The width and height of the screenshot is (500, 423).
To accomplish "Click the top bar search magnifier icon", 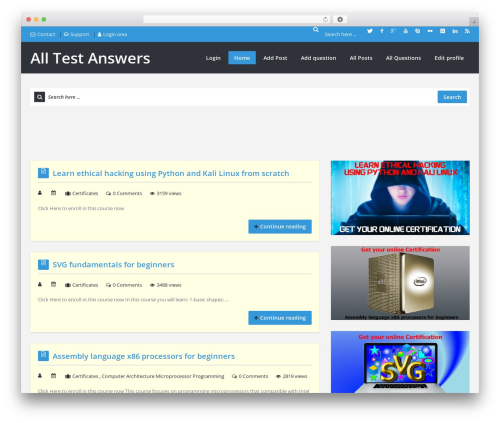I will click(316, 30).
